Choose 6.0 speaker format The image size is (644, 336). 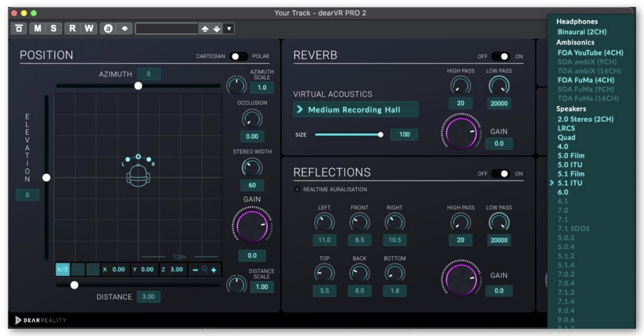tap(563, 192)
